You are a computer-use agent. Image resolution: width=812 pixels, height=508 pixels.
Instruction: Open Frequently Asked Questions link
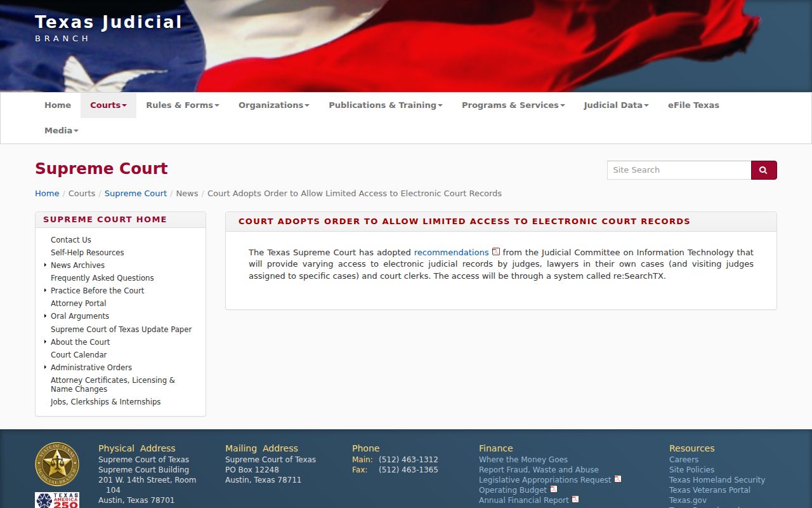pos(102,278)
